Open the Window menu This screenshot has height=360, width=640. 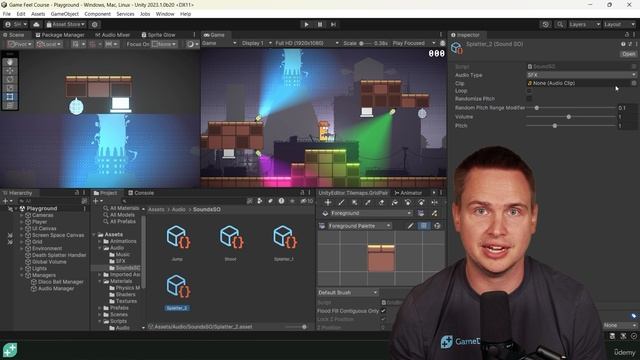point(165,14)
